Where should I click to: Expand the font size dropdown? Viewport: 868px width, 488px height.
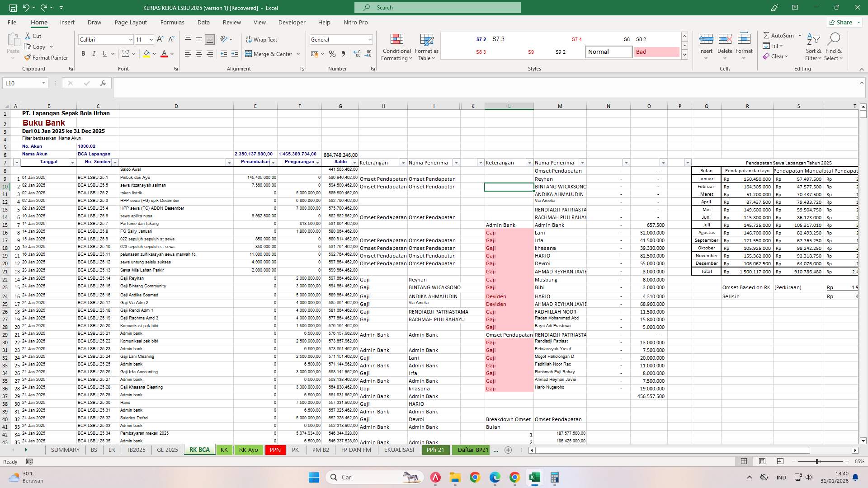(x=151, y=40)
